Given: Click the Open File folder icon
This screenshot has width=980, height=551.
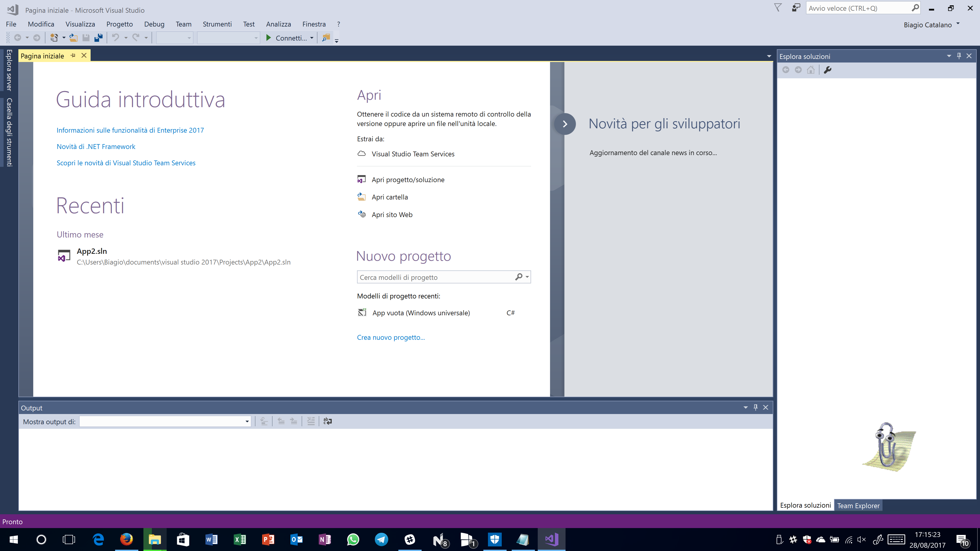Looking at the screenshot, I should [x=73, y=38].
